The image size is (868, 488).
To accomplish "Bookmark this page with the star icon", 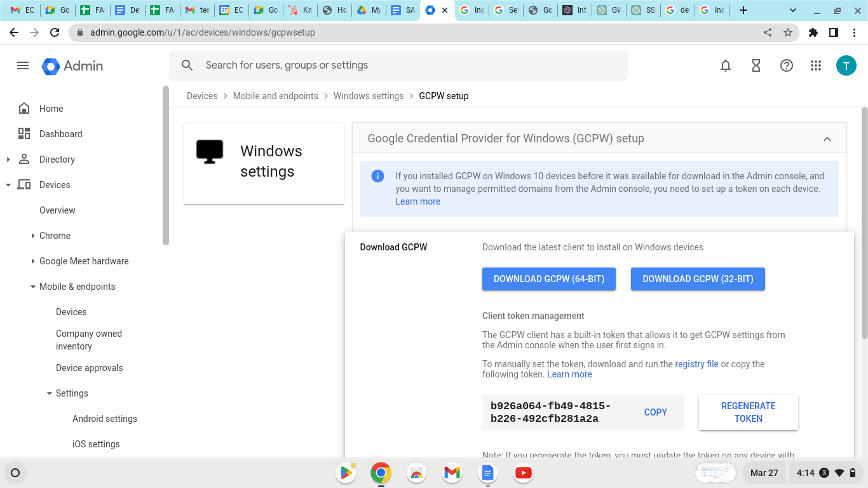I will (788, 32).
